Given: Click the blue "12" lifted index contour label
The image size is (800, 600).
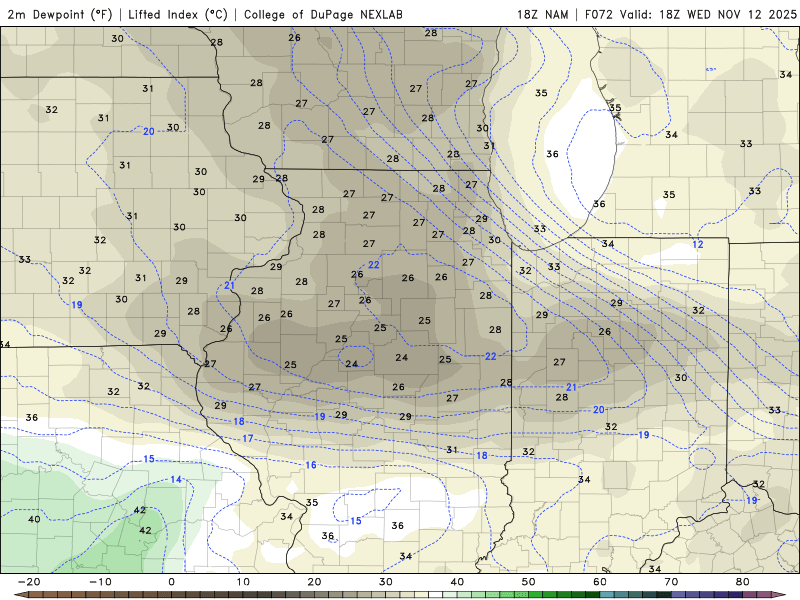Looking at the screenshot, I should (x=697, y=244).
